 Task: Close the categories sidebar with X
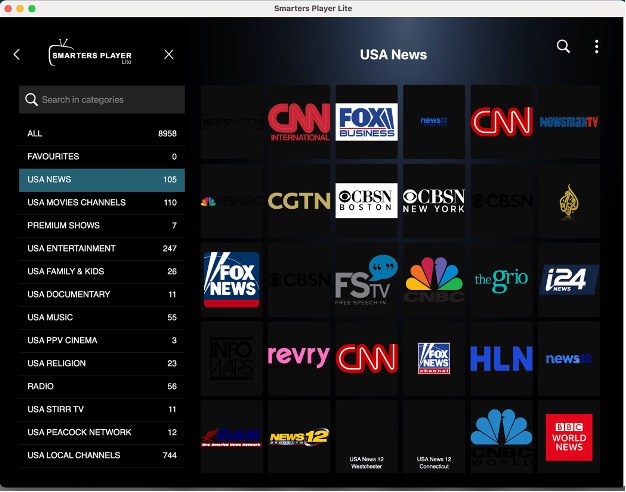click(x=168, y=54)
